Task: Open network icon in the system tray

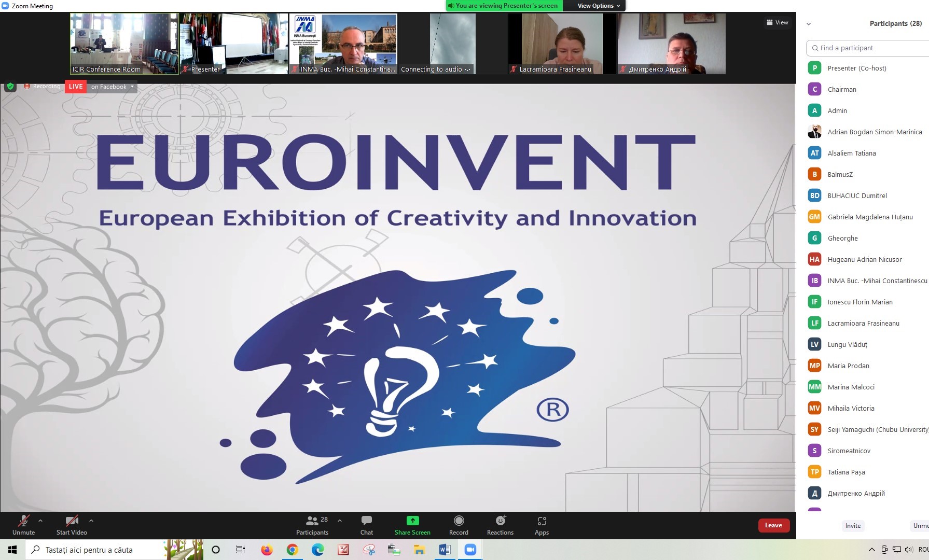Action: click(896, 550)
